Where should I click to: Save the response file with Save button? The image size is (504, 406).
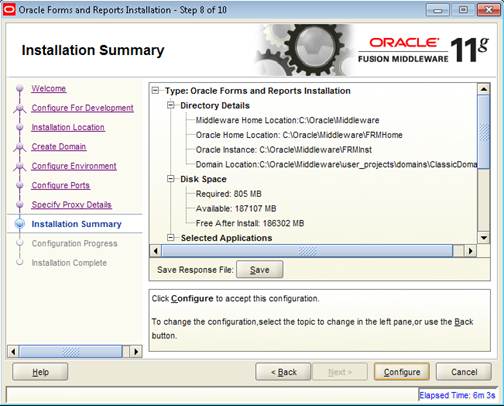[x=260, y=270]
